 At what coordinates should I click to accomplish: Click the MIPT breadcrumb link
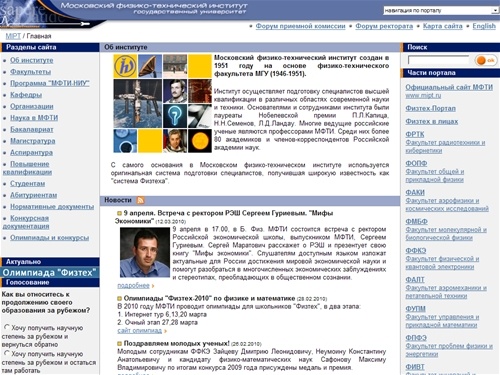[13, 36]
